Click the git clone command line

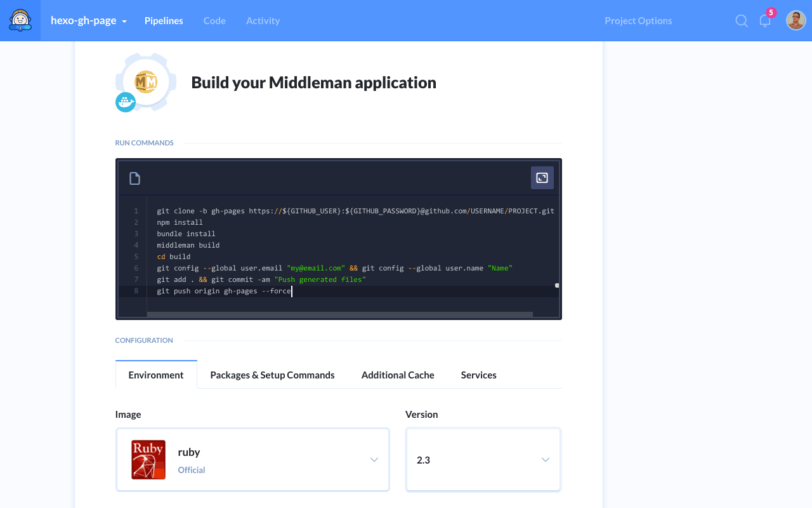pyautogui.click(x=355, y=211)
